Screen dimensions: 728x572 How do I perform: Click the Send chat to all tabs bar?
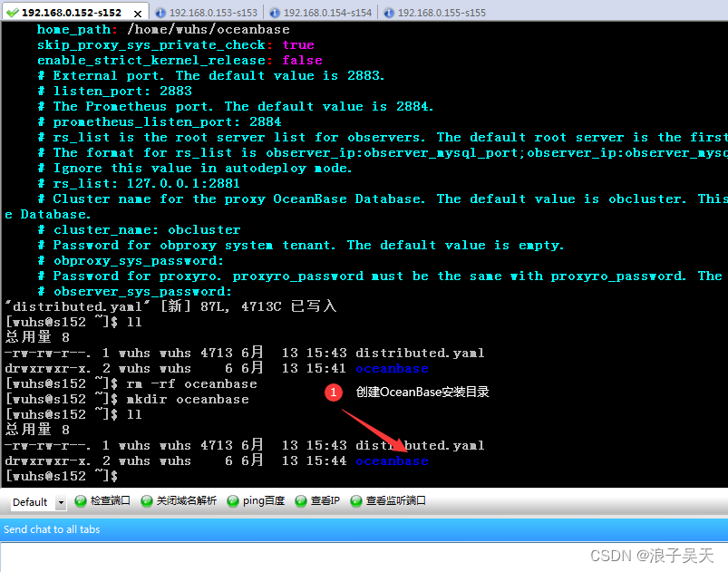pos(364,529)
